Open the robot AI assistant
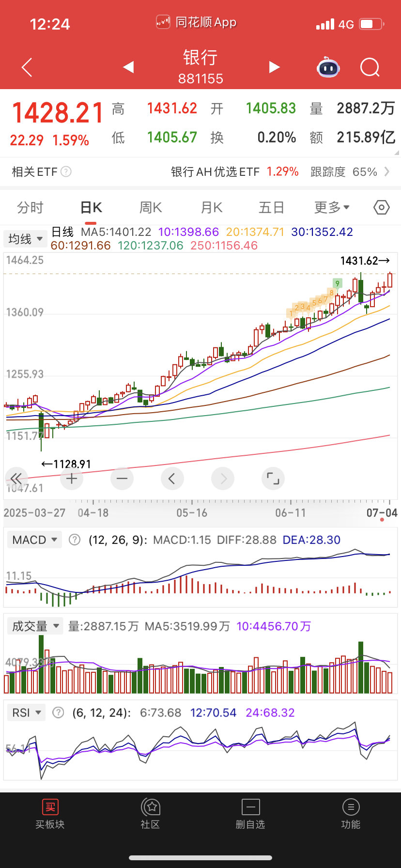This screenshot has width=401, height=868. 328,67
